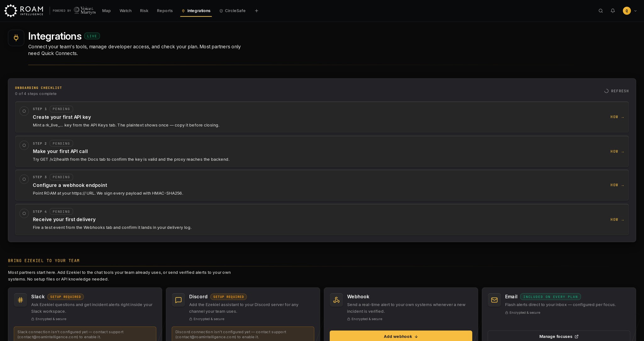Screen dimensions: 644x341
Task: Click the Email envelope icon
Action: pos(494,300)
